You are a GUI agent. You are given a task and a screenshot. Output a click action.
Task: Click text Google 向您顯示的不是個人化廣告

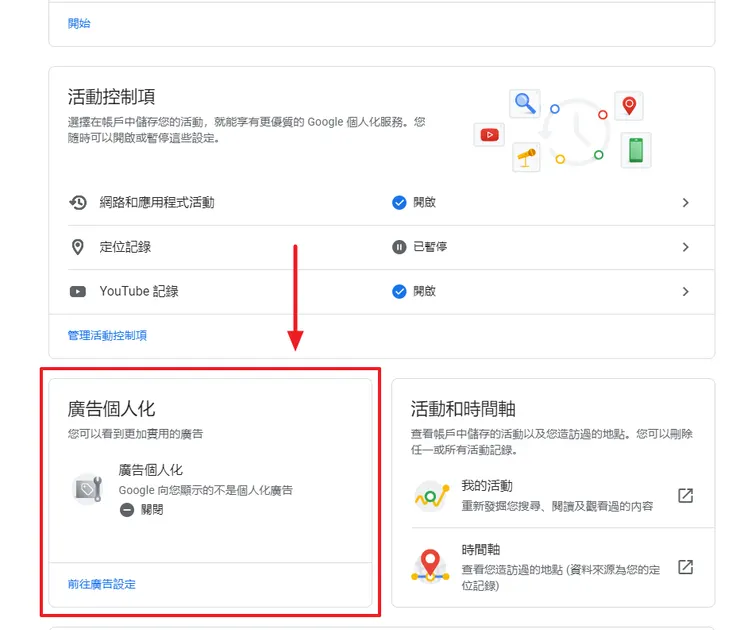[206, 490]
